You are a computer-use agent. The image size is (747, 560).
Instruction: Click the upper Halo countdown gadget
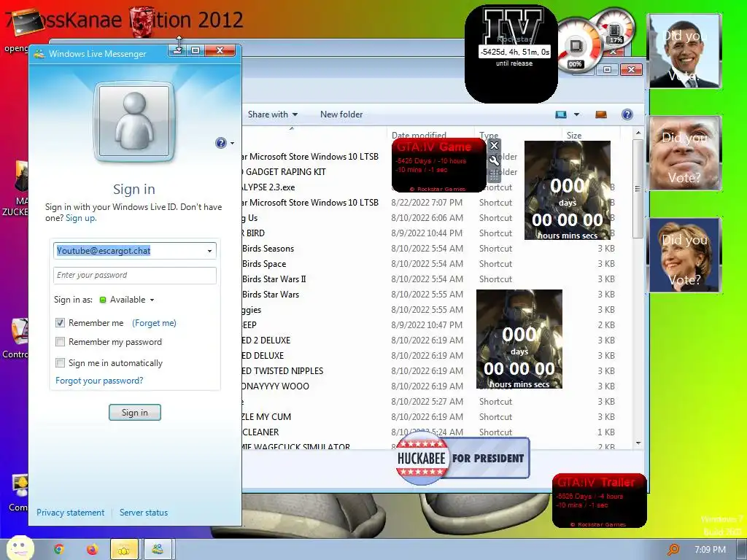(x=567, y=190)
